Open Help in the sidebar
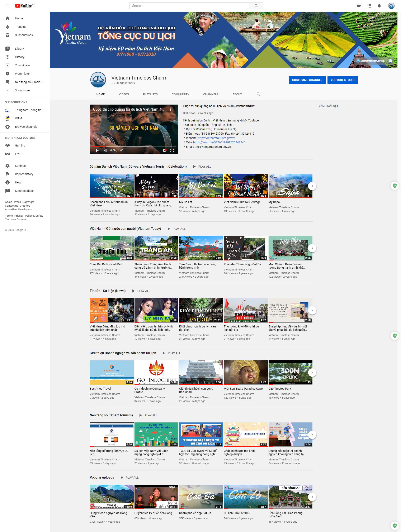 click(25, 182)
